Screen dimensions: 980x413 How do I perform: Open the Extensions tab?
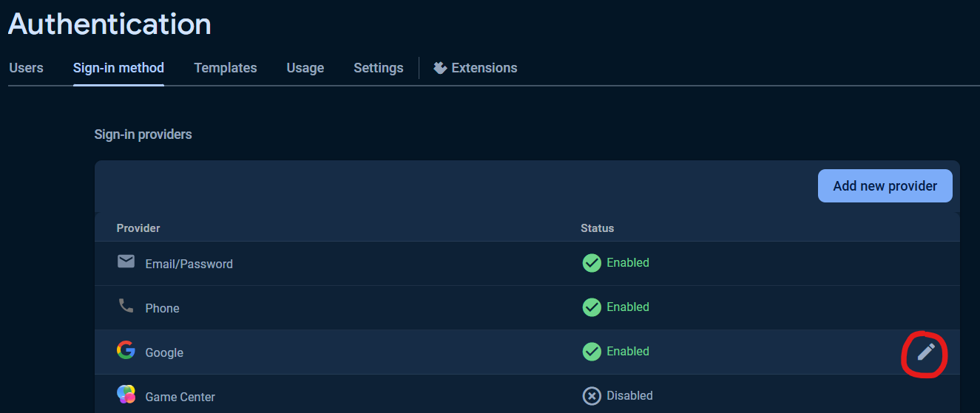click(476, 68)
